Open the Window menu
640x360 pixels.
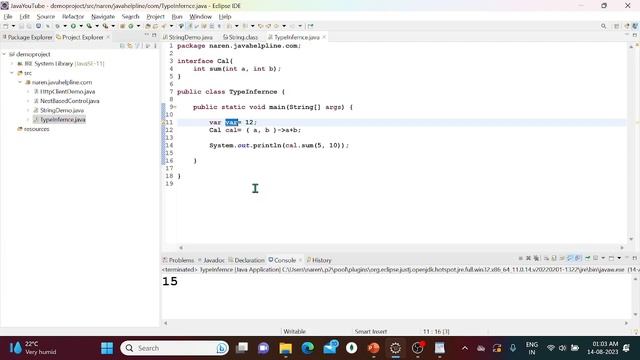[200, 17]
